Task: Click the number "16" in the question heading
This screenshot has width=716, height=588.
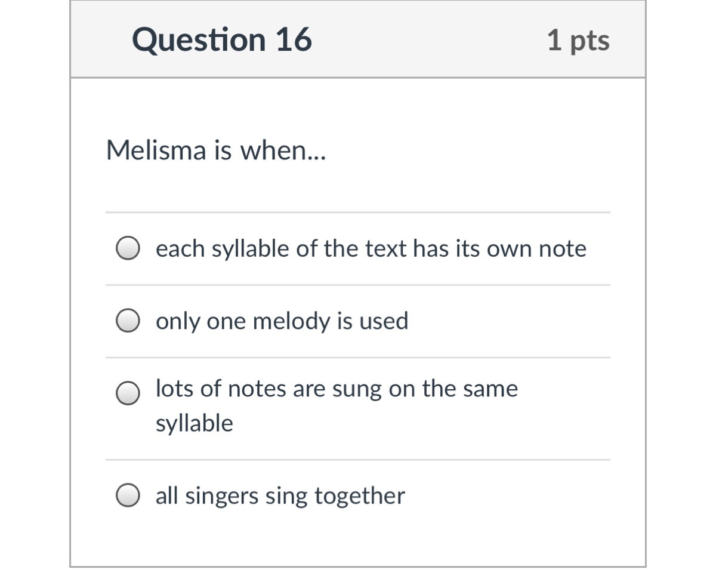Action: point(293,40)
